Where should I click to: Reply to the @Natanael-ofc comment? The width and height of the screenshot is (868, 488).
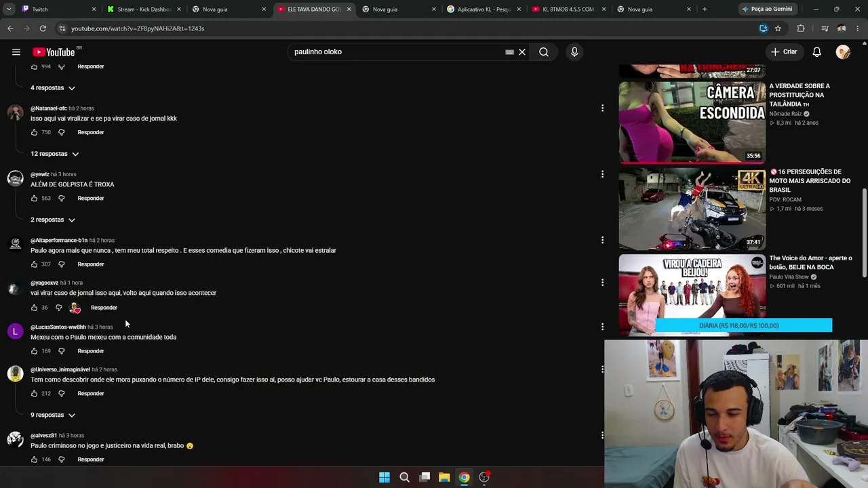pos(91,132)
